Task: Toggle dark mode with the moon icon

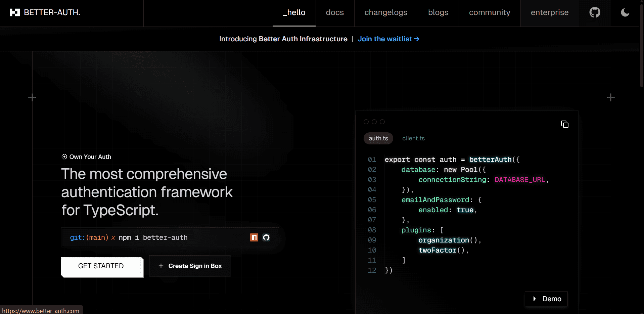Action: pos(625,13)
